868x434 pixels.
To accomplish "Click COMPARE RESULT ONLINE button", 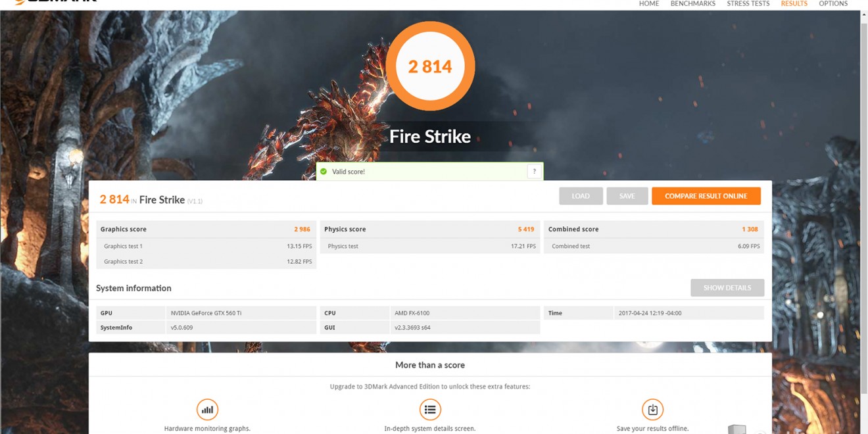I will tap(706, 196).
